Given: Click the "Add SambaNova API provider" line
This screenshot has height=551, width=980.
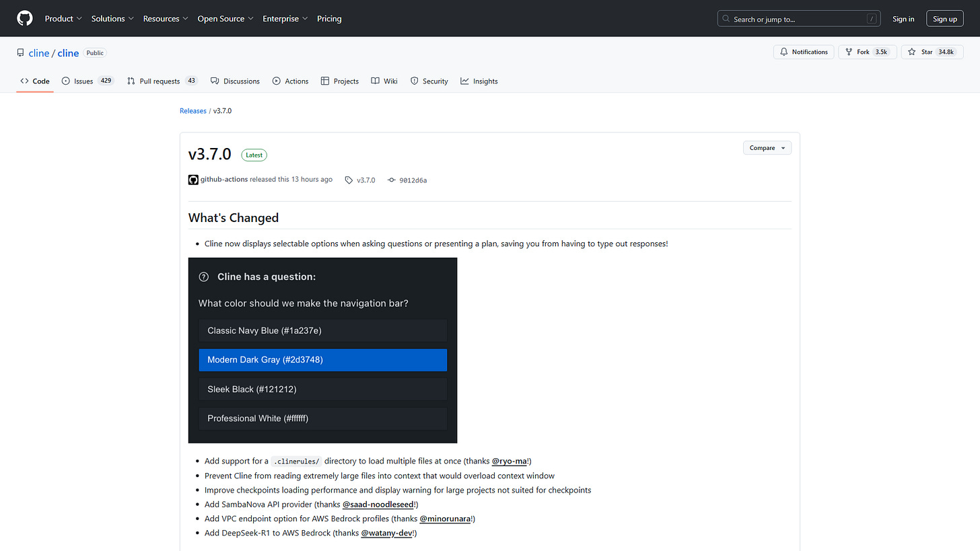Looking at the screenshot, I should [312, 504].
